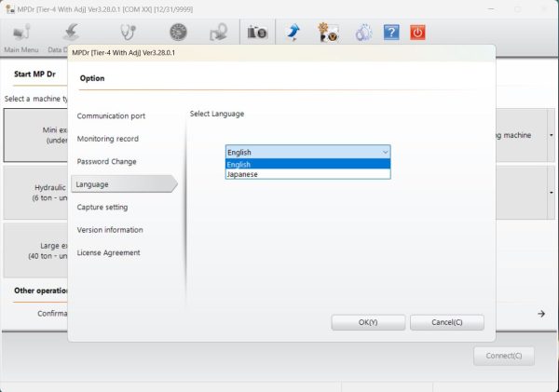Image resolution: width=559 pixels, height=392 pixels.
Task: Expand the second-row dropdown arrow at right
Action: pyautogui.click(x=552, y=193)
